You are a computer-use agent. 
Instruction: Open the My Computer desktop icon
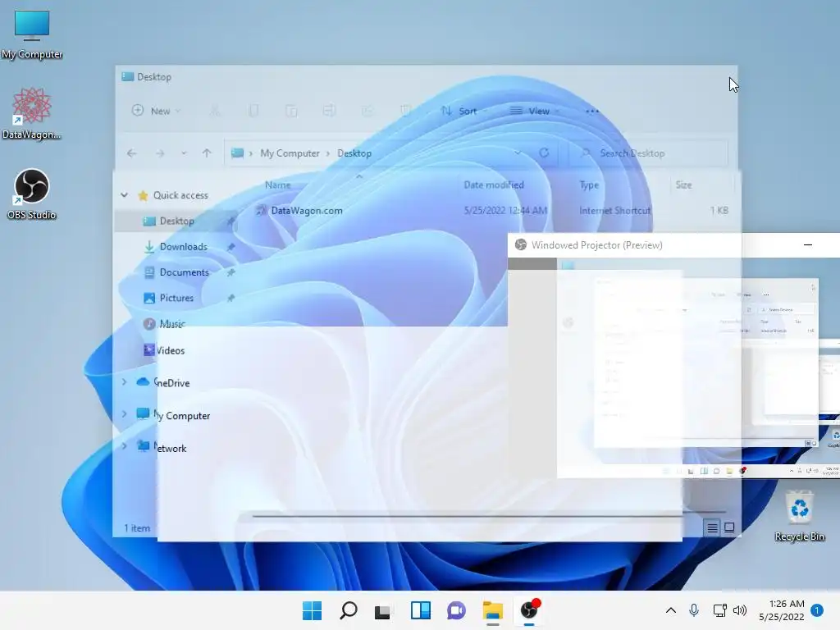coord(32,34)
